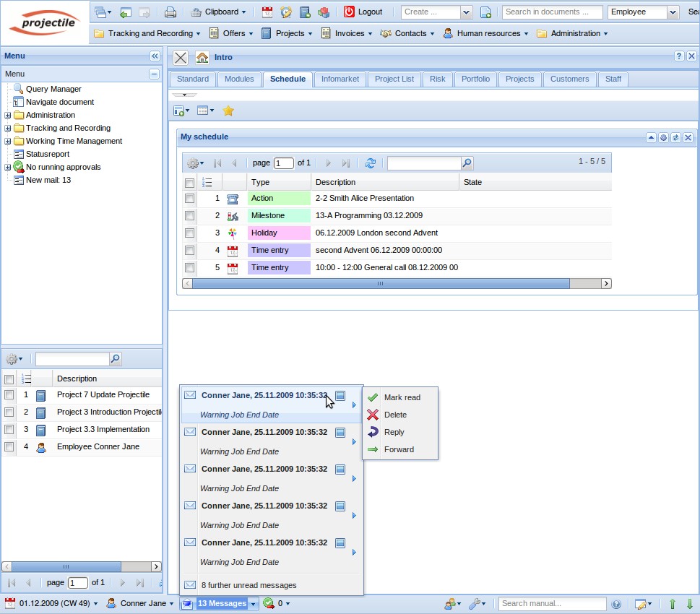Click Reply in message context menu
Image resolution: width=700 pixels, height=614 pixels.
(394, 432)
